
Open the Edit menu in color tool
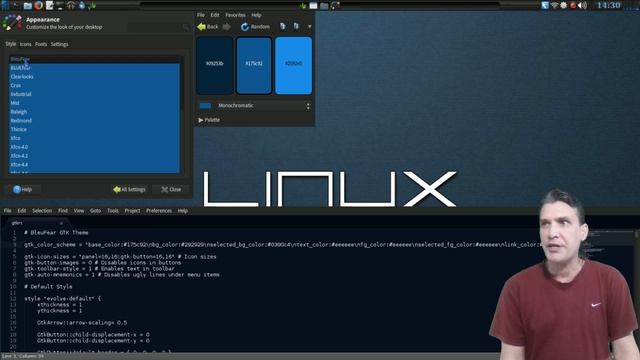tap(215, 15)
